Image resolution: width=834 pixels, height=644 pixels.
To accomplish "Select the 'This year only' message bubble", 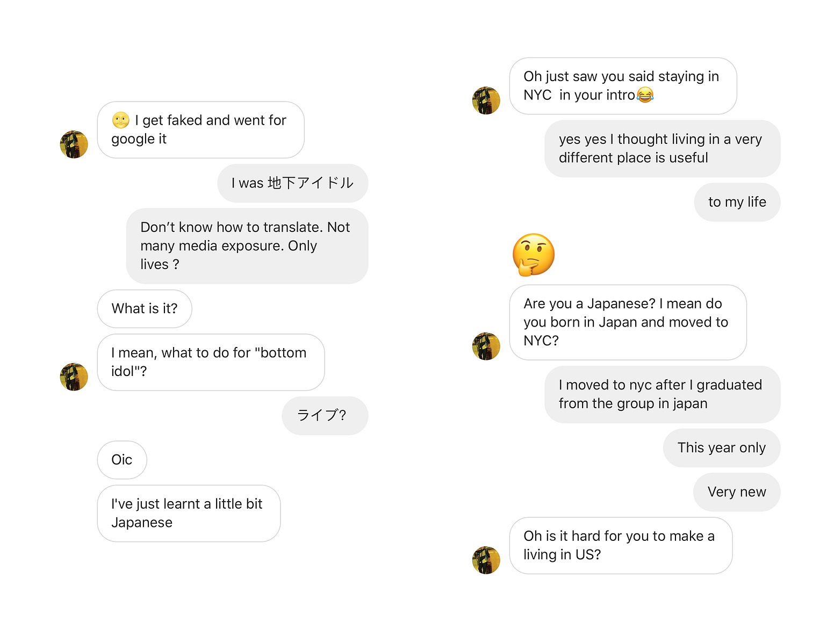I will coord(722,448).
